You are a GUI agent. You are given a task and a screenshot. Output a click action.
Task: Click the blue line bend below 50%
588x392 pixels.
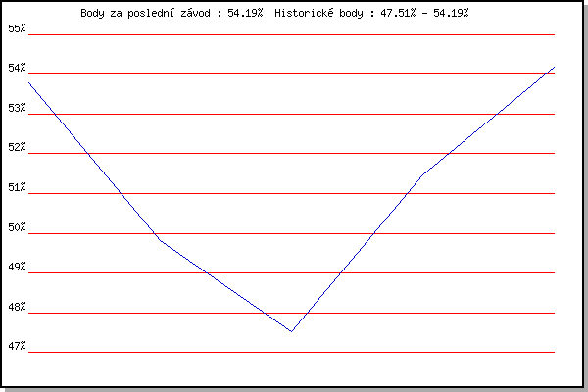pyautogui.click(x=160, y=240)
